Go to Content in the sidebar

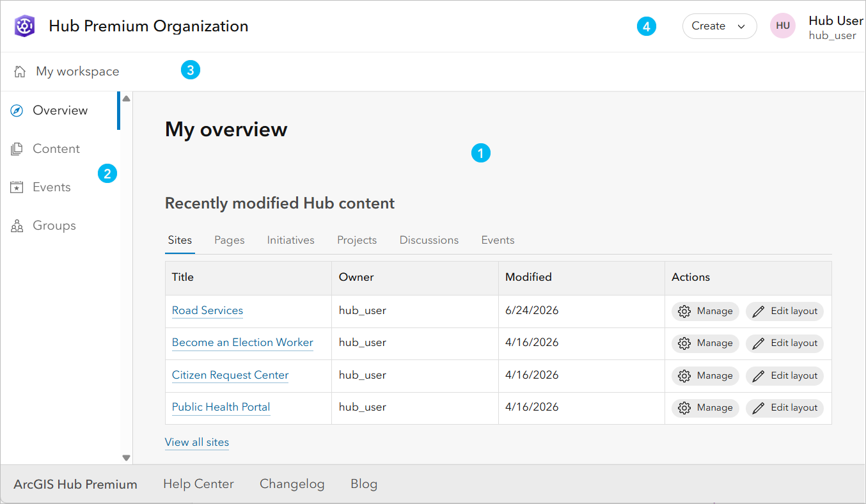[x=60, y=149]
